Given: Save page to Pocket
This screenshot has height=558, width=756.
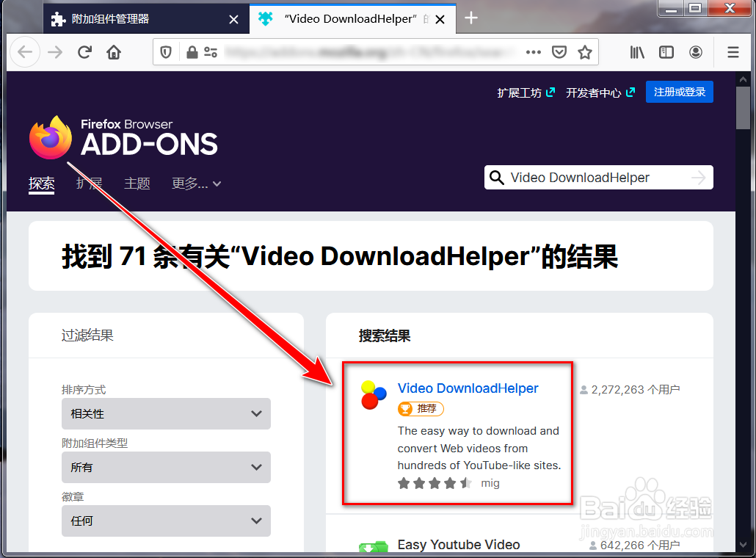Looking at the screenshot, I should pyautogui.click(x=559, y=51).
